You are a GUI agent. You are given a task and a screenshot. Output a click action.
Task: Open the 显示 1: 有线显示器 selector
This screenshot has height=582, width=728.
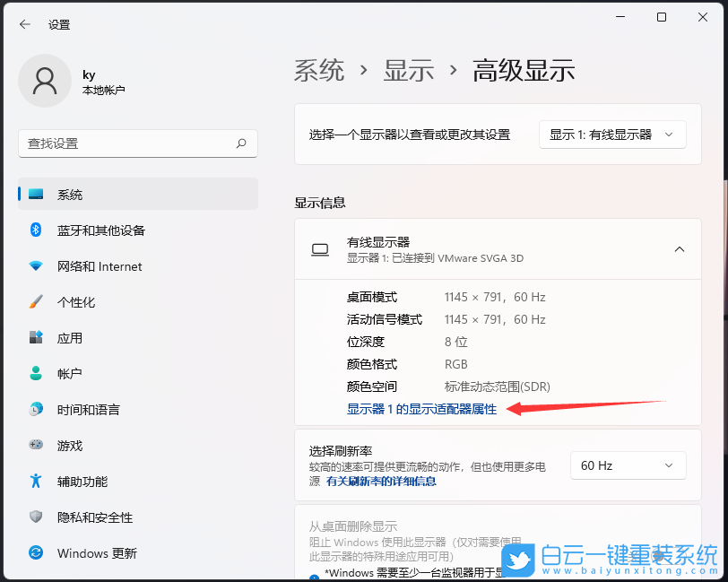612,134
